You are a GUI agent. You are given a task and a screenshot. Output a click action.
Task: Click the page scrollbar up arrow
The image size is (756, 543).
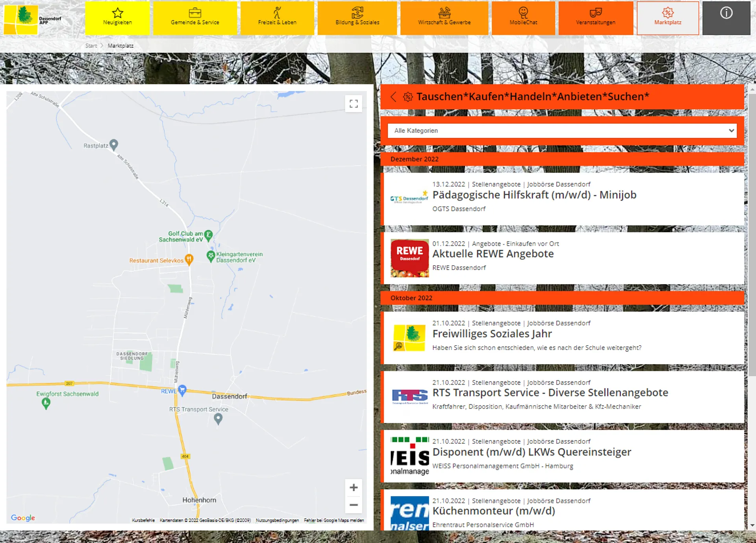point(752,89)
